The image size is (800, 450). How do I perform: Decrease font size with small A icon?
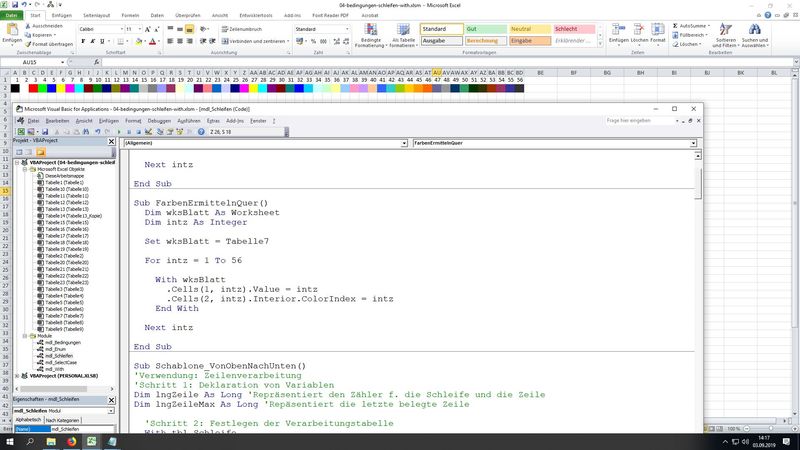point(157,29)
